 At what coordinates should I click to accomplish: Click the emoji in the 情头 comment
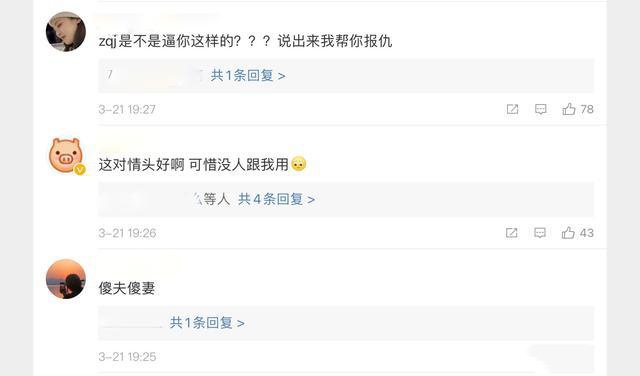(299, 164)
